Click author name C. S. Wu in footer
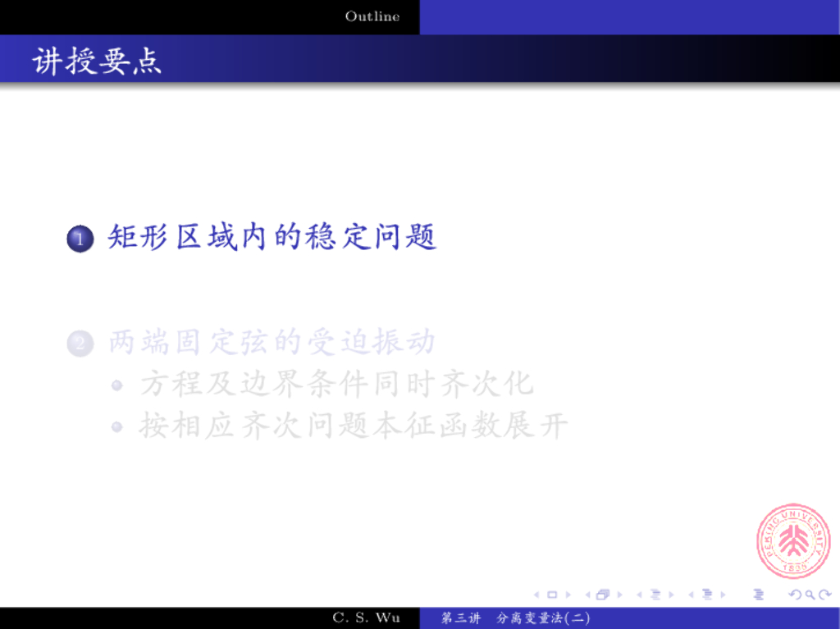This screenshot has height=629, width=840. point(366,618)
